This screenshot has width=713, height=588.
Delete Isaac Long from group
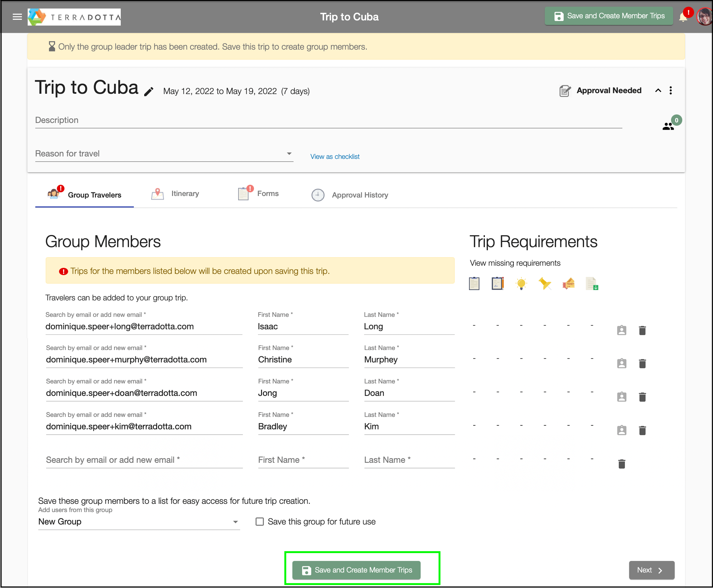pos(642,330)
